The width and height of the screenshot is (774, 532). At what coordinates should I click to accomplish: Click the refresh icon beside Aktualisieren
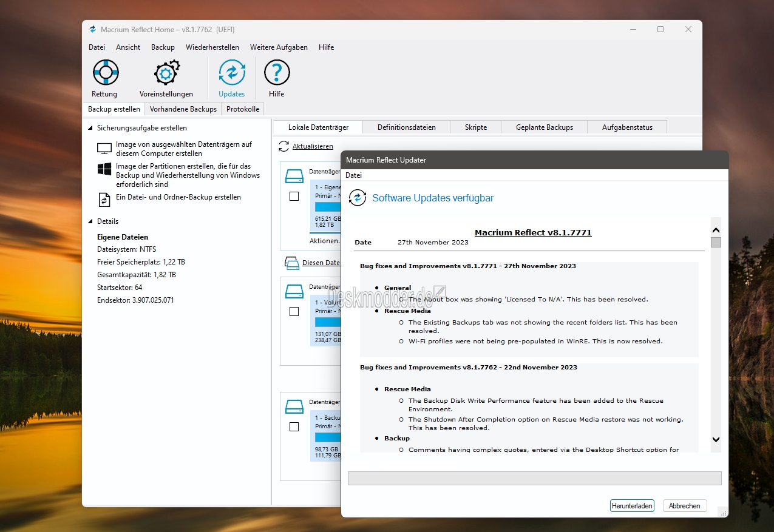pos(283,146)
